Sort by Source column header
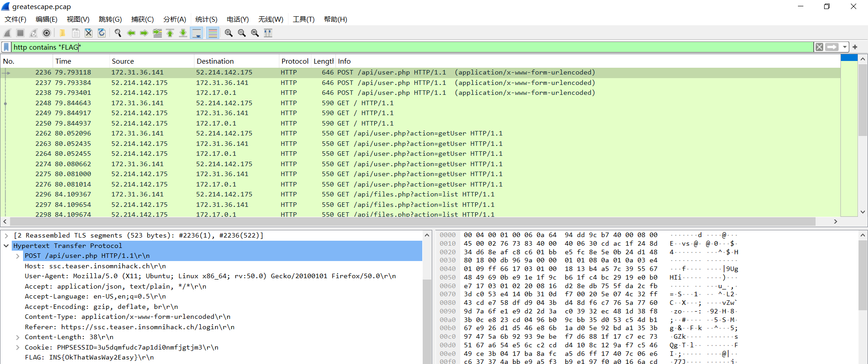This screenshot has width=868, height=364. coord(151,61)
